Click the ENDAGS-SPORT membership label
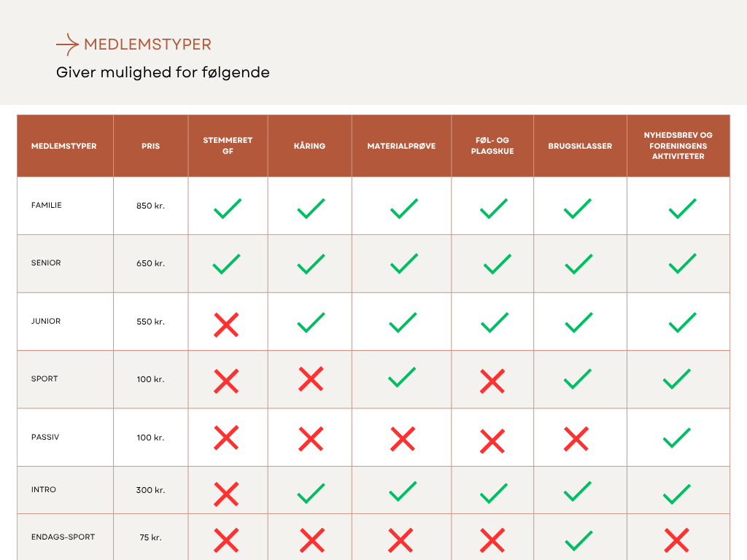Screen dimensions: 747x560 63,537
